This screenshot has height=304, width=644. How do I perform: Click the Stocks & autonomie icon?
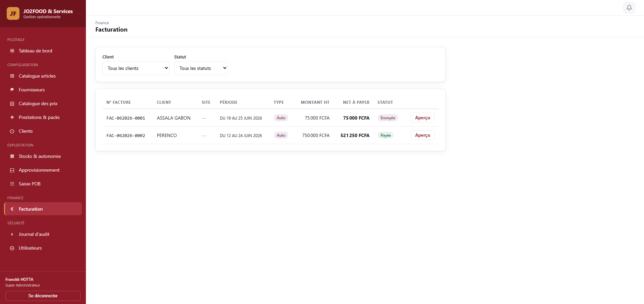tap(12, 156)
